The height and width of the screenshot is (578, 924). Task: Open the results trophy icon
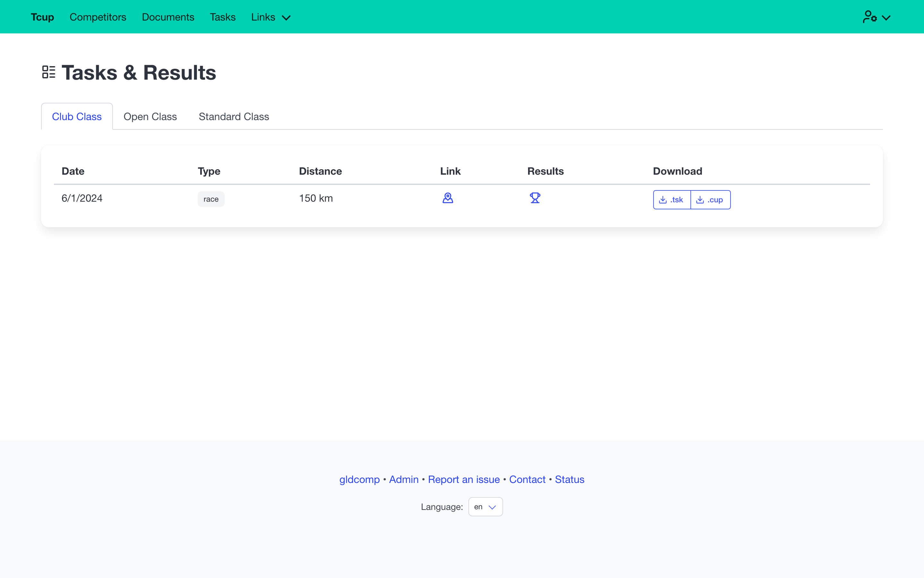point(535,198)
